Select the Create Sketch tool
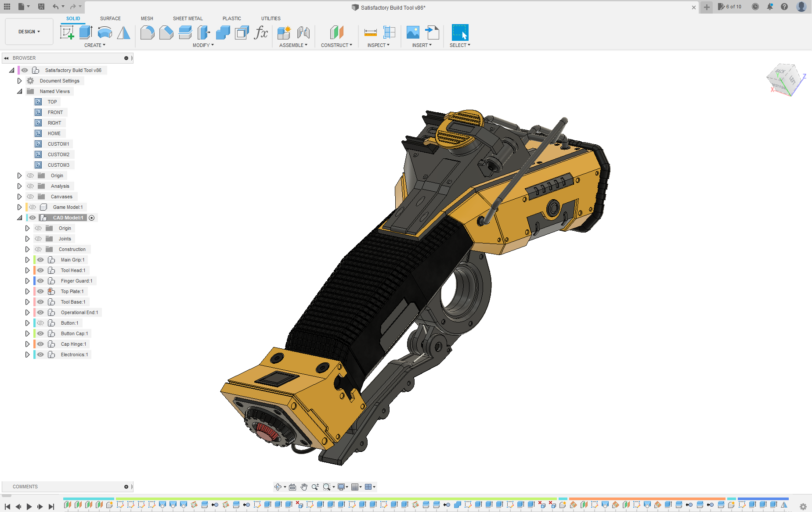The image size is (812, 512). [67, 32]
